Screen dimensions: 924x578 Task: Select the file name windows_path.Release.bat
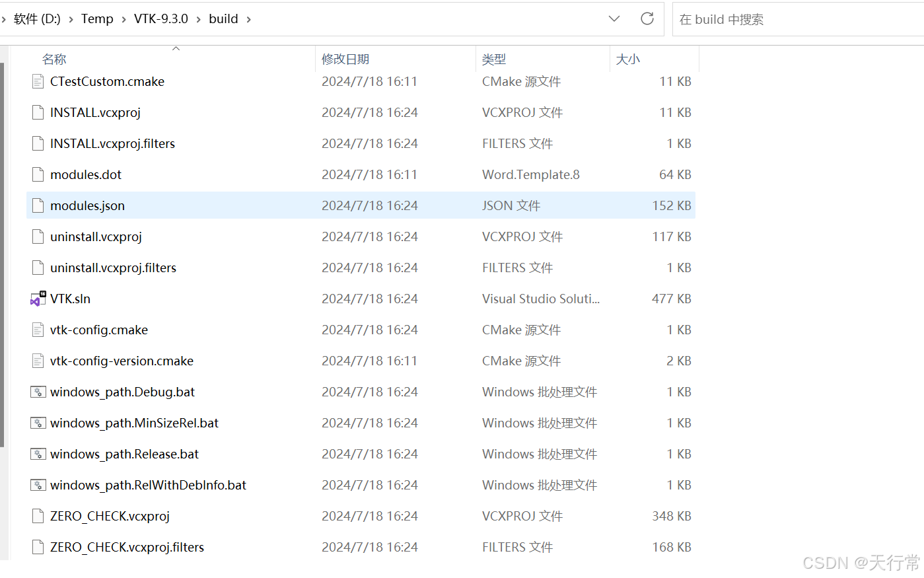coord(124,454)
